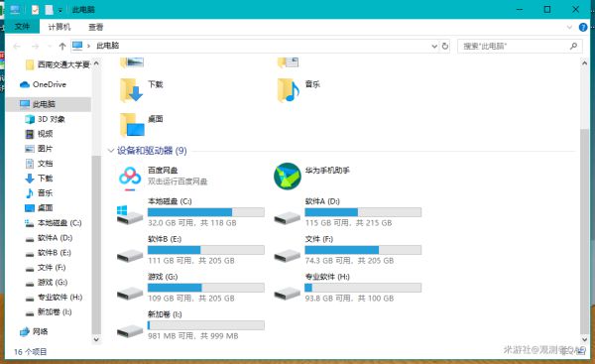
Task: Click main pane scroll up arrow
Action: (584, 63)
